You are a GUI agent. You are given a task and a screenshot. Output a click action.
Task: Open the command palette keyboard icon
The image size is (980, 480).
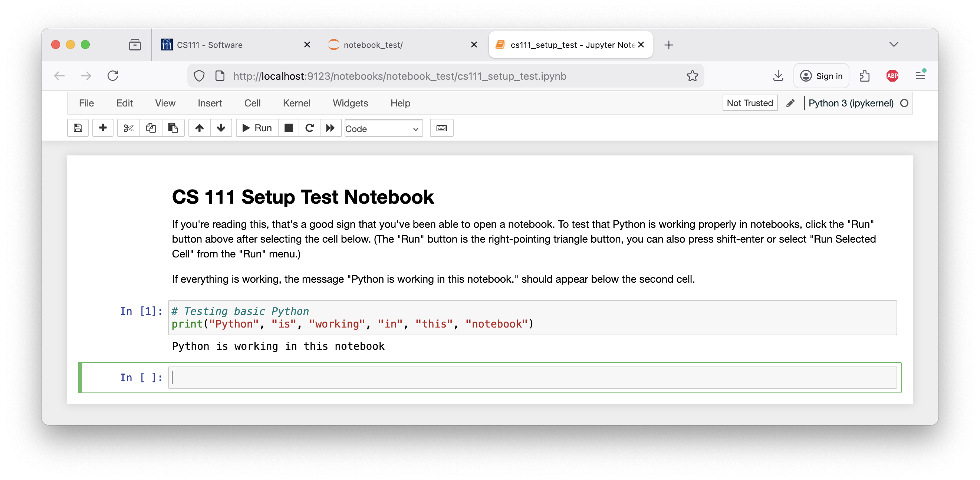point(441,128)
